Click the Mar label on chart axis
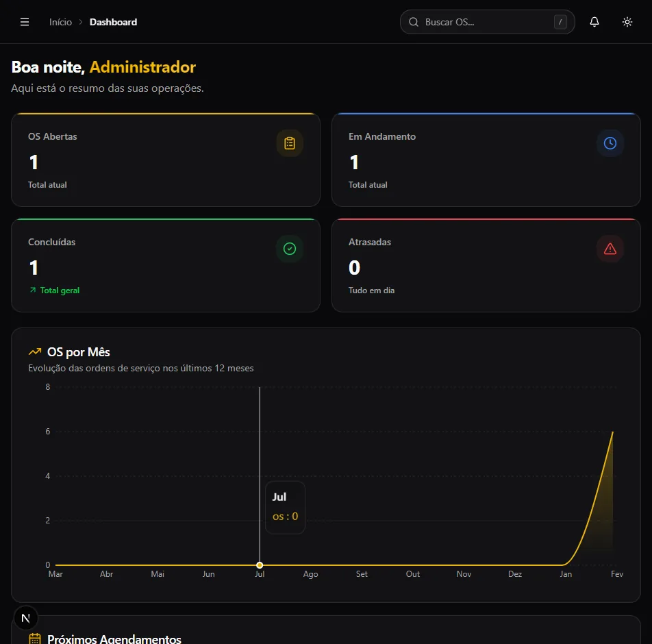This screenshot has height=644, width=652. (55, 574)
